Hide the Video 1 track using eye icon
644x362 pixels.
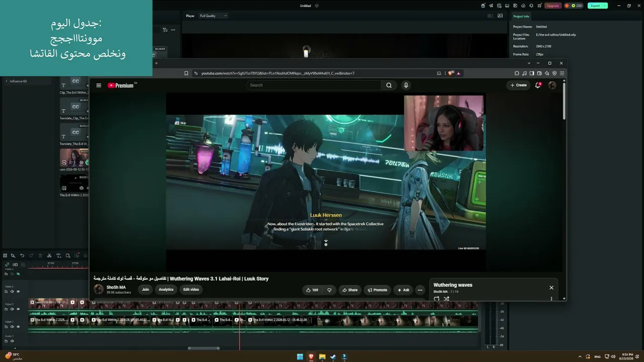[x=18, y=327]
